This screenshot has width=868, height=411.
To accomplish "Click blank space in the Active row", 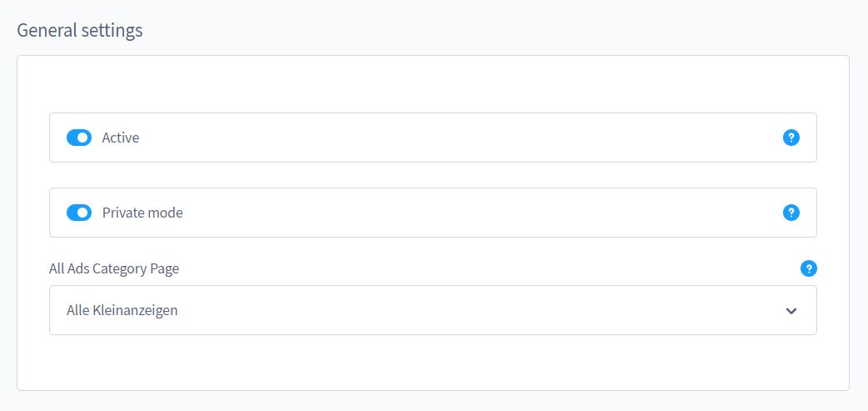I will pos(458,138).
